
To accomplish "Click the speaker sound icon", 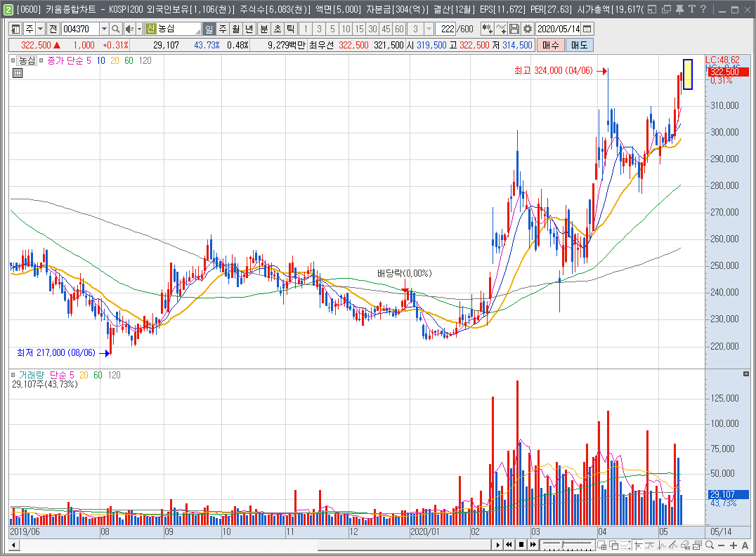I will click(x=129, y=29).
